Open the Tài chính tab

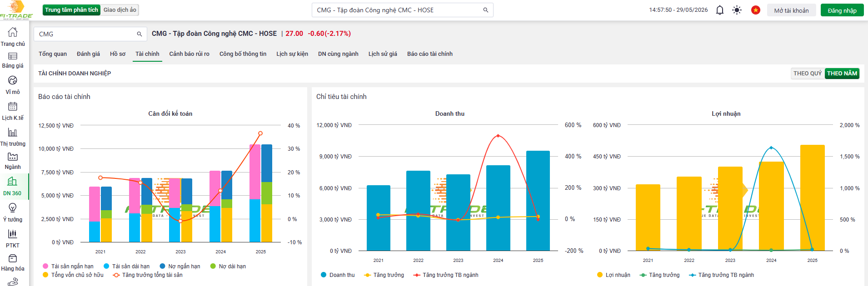[147, 54]
